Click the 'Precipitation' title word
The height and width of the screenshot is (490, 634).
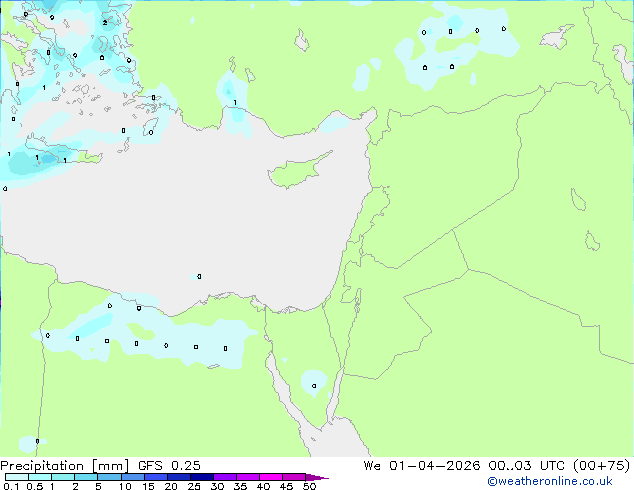[x=42, y=466]
